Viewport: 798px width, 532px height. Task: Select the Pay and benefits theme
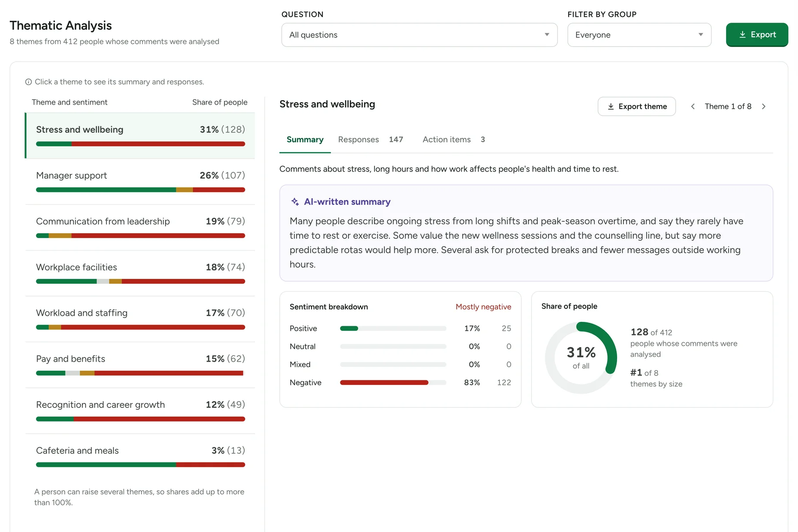140,365
